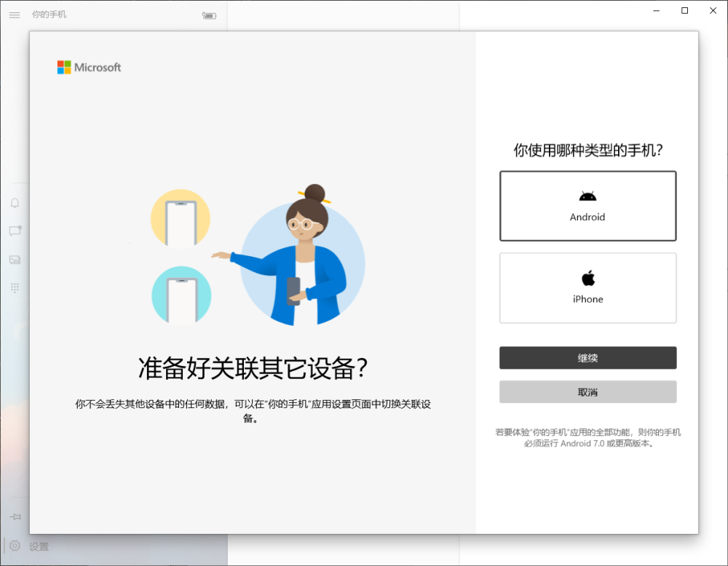
Task: Open the photos icon in the sidebar
Action: point(15,260)
